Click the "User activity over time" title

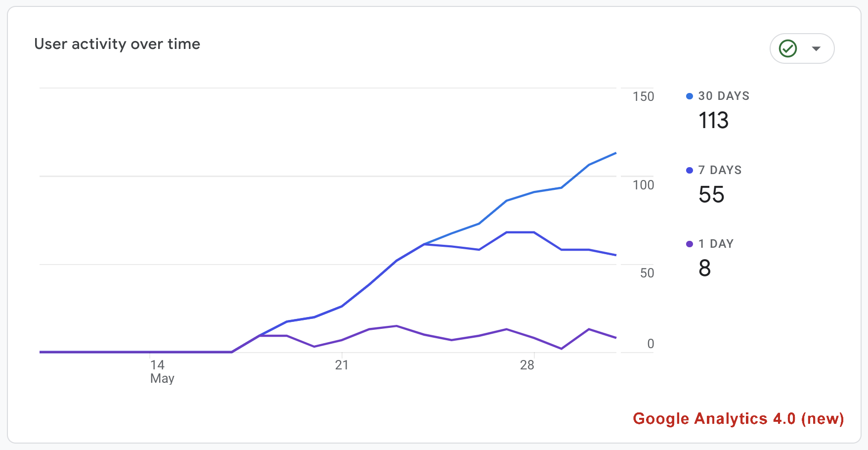point(117,44)
